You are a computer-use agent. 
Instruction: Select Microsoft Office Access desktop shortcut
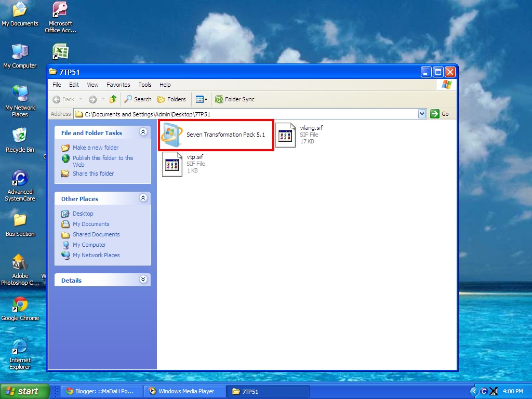point(60,17)
